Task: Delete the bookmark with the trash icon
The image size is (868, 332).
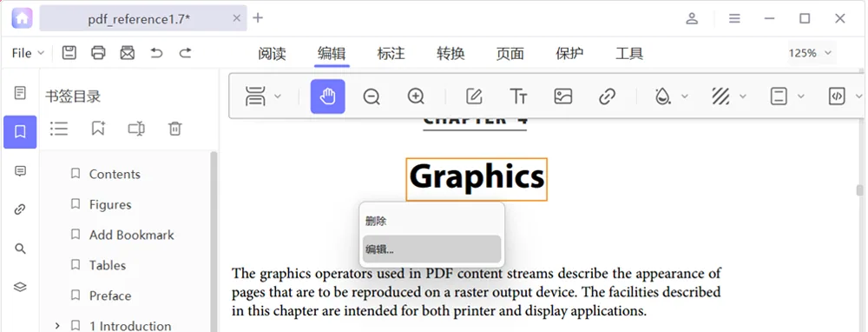Action: point(175,129)
